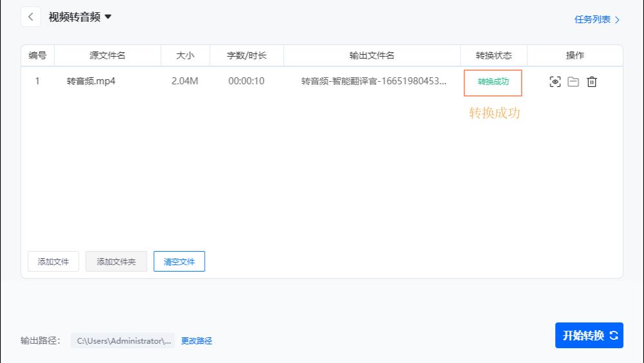Select the output file name 转音频-智能翻译官
The height and width of the screenshot is (363, 644).
[x=374, y=82]
